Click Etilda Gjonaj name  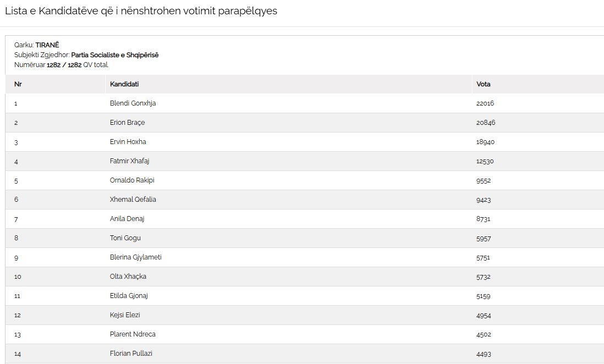pyautogui.click(x=129, y=296)
